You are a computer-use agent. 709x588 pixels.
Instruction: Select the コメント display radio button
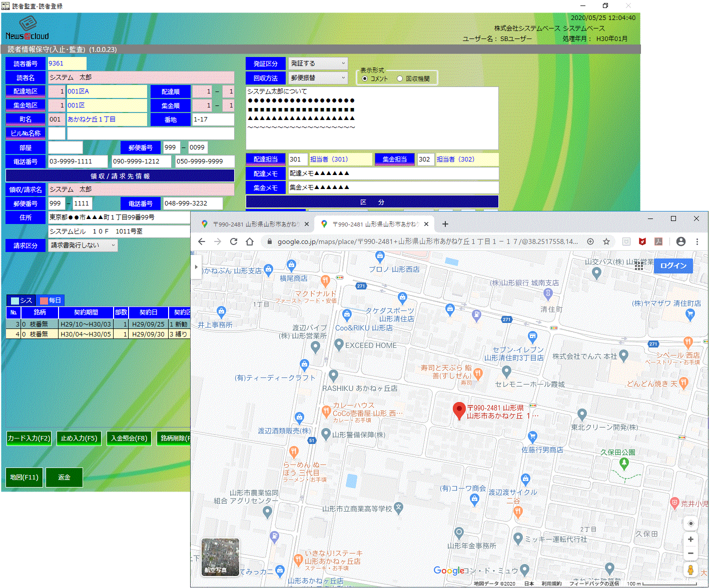[365, 78]
